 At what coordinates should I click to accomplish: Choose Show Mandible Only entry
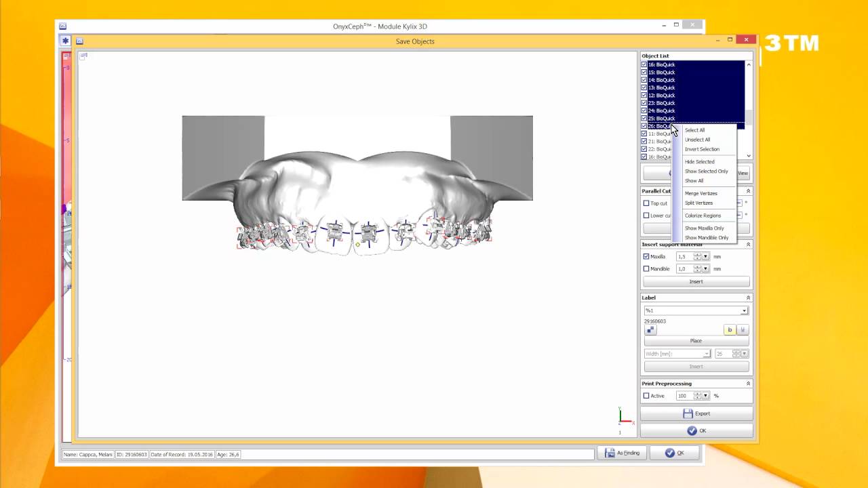coord(707,238)
